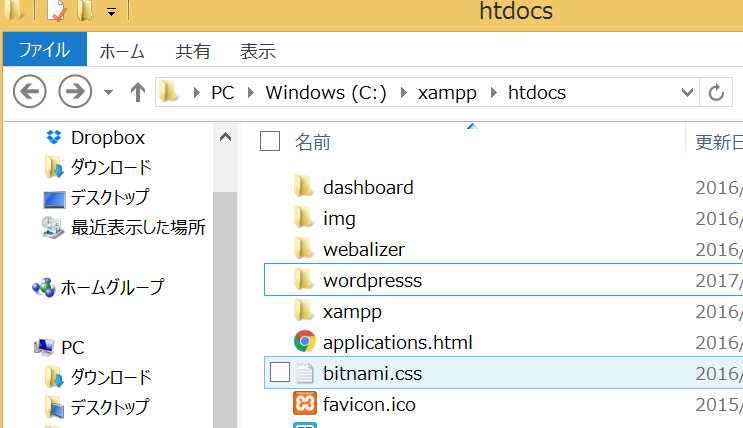This screenshot has height=428, width=743.
Task: Click the デスクトップ folder icon under PC
Action: pos(54,407)
